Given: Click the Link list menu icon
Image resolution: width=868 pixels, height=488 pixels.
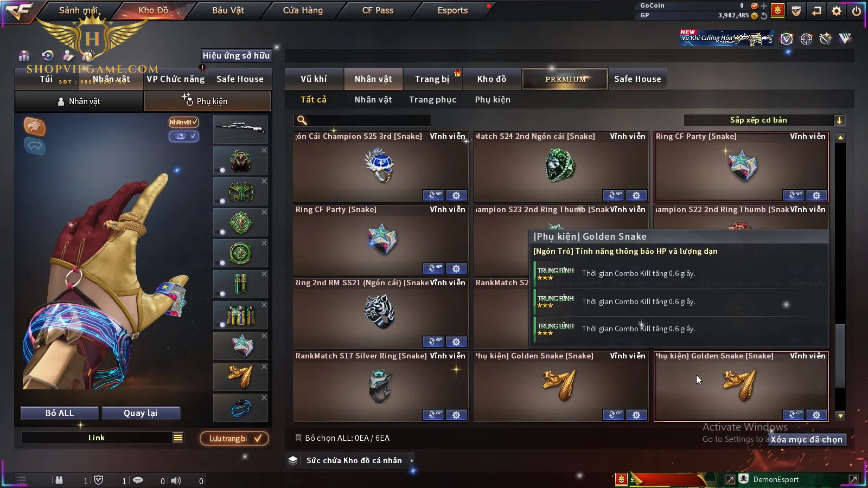Looking at the screenshot, I should 178,438.
